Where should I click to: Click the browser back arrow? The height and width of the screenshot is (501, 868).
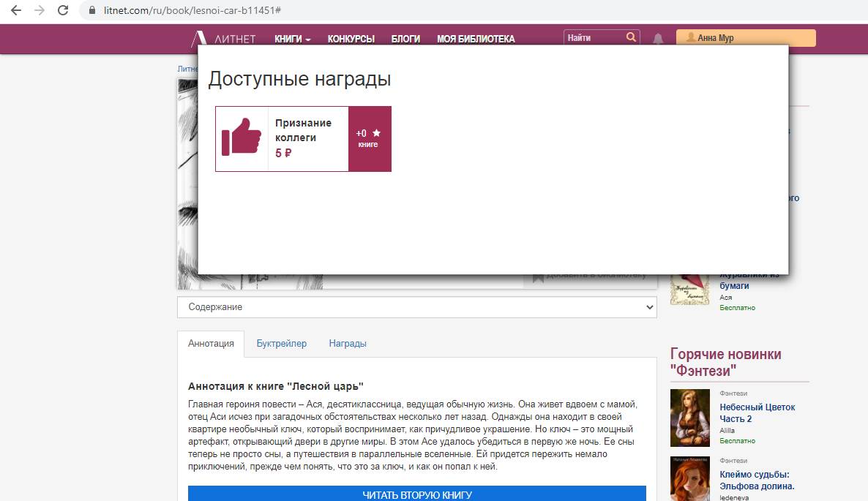coord(16,11)
